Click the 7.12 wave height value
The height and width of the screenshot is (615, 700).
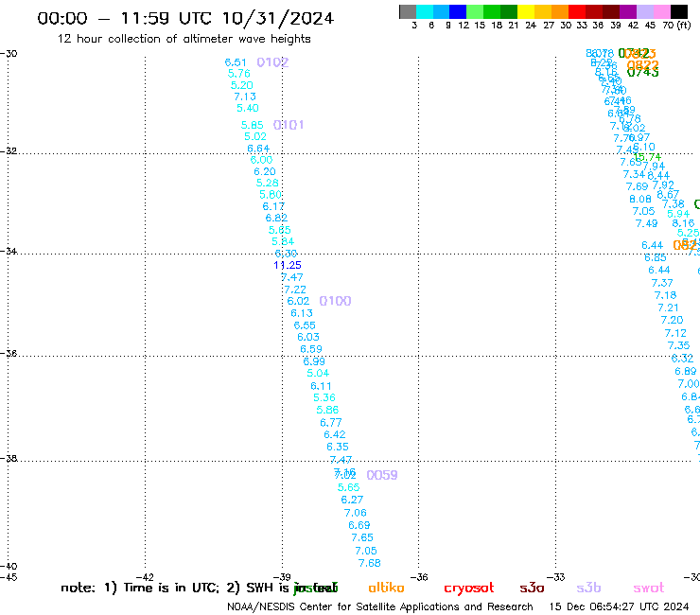(x=675, y=333)
